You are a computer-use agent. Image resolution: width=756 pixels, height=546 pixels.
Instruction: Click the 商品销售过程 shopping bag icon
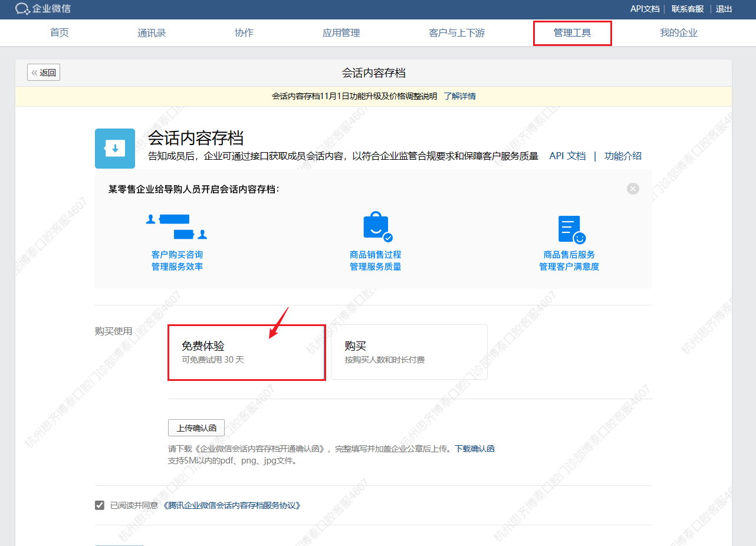click(377, 227)
